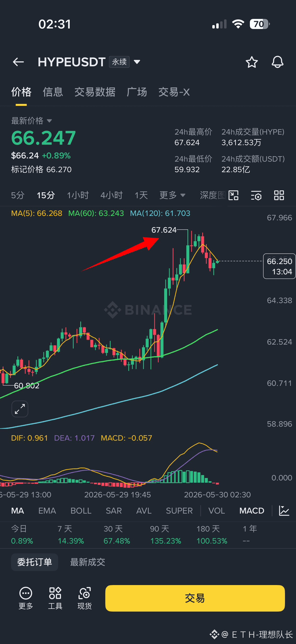Viewport: 296px width, 644px height.
Task: Tap the 今日 0.89% change
Action: tap(22, 535)
